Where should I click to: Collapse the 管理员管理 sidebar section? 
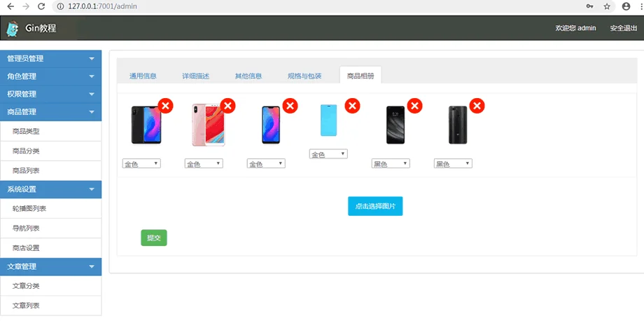(50, 59)
